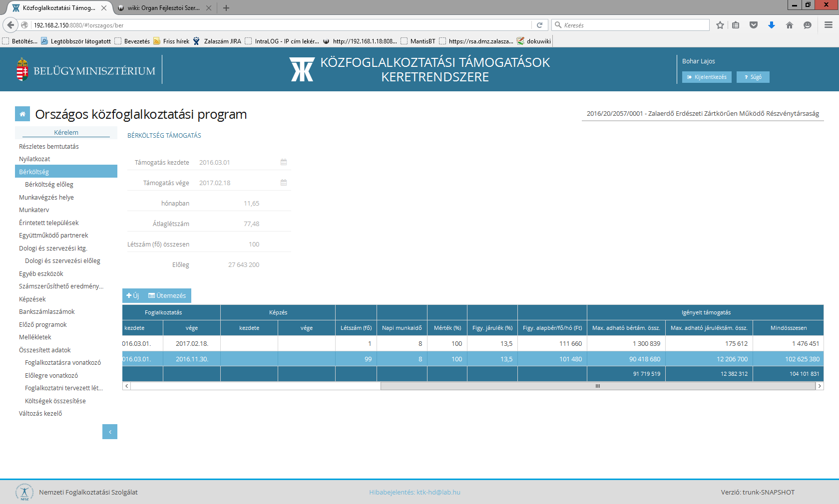Screen dimensions: 839x504
Task: Open Dologi és szervezési előleg item
Action: tap(62, 260)
